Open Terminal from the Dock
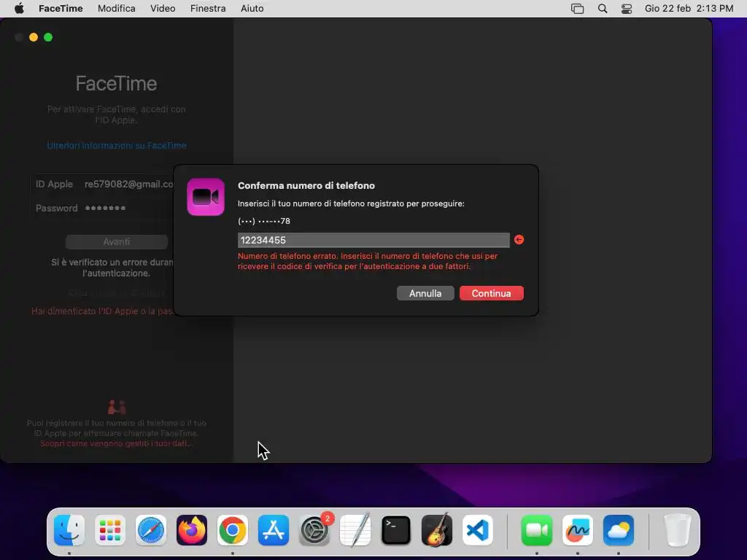The image size is (747, 560). 396,530
